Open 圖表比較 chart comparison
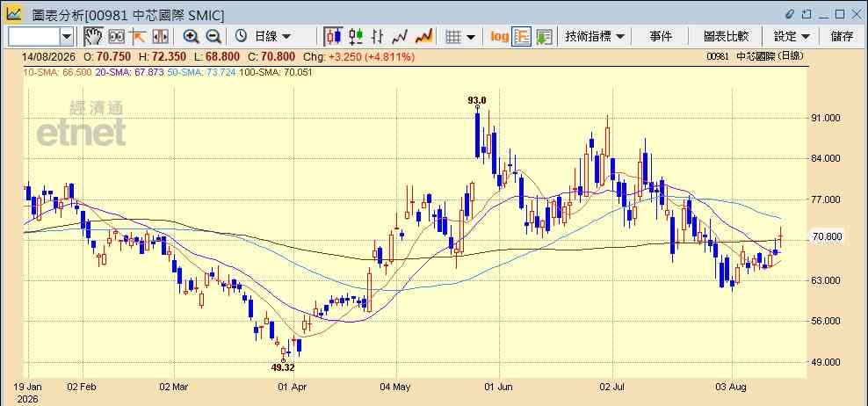Viewport: 868px width, 406px height. tap(726, 37)
